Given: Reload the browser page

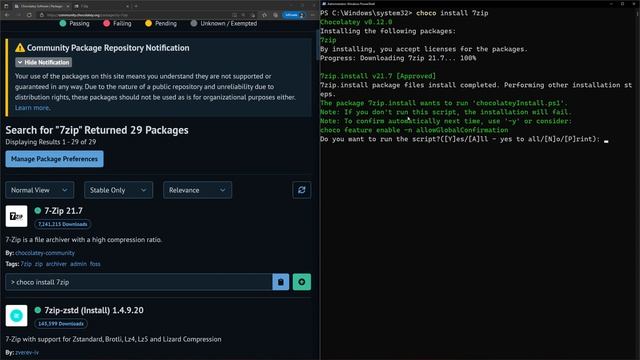Looking at the screenshot, I should 29,15.
